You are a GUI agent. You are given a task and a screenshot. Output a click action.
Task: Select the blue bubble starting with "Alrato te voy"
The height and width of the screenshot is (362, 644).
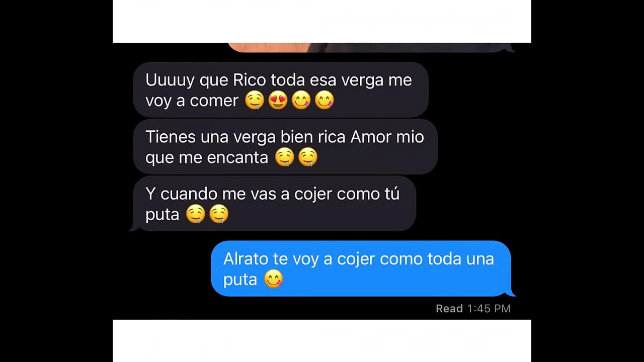tap(362, 268)
